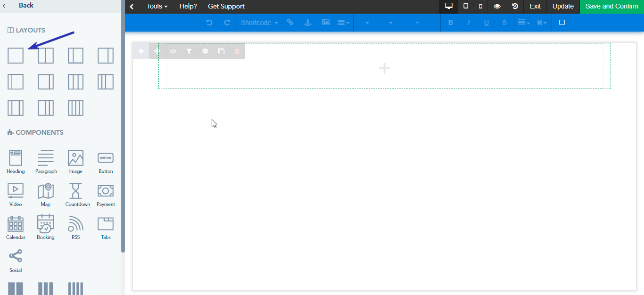This screenshot has width=644, height=295.
Task: Click the block's move handle icon
Action: click(157, 51)
